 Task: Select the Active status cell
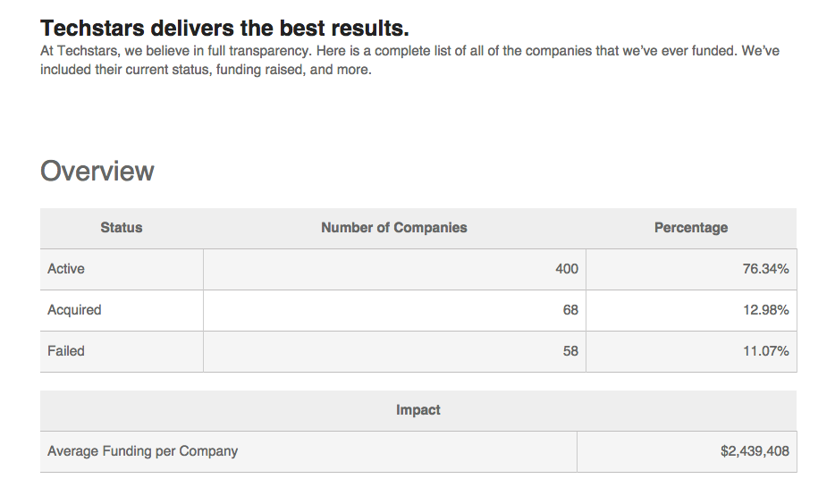pos(66,269)
